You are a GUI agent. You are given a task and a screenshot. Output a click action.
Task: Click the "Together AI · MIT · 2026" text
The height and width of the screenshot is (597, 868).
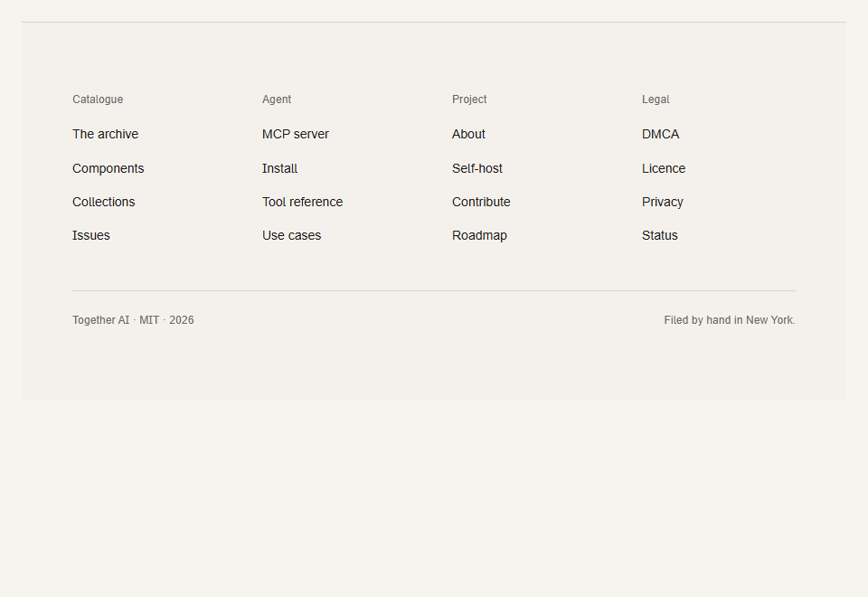click(134, 320)
